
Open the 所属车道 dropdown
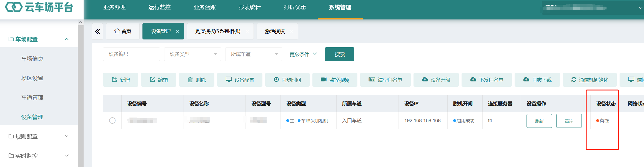[254, 54]
